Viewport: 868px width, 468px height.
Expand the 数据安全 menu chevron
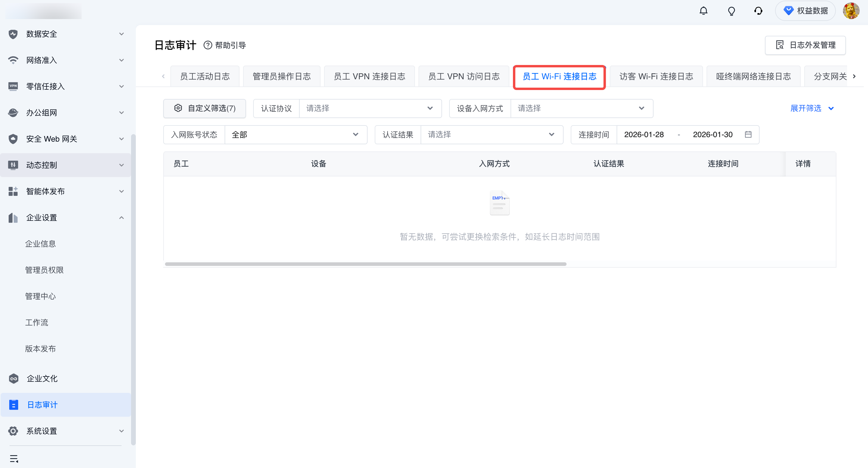pyautogui.click(x=122, y=34)
